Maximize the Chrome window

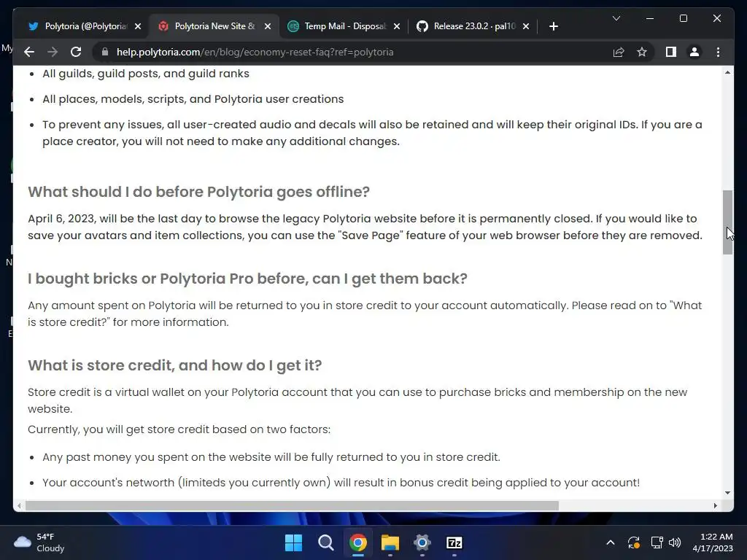pyautogui.click(x=684, y=18)
